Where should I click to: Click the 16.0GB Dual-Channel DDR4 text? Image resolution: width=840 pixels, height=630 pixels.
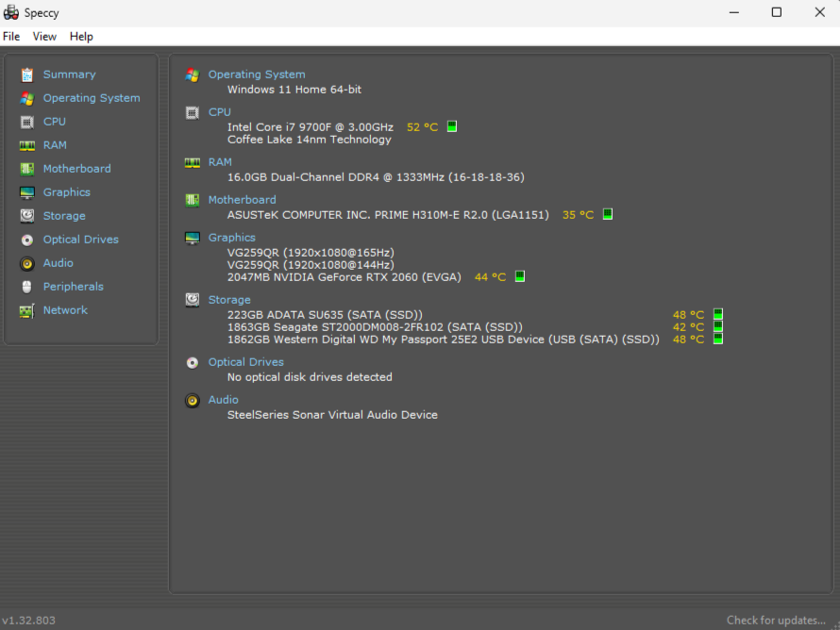coord(376,177)
